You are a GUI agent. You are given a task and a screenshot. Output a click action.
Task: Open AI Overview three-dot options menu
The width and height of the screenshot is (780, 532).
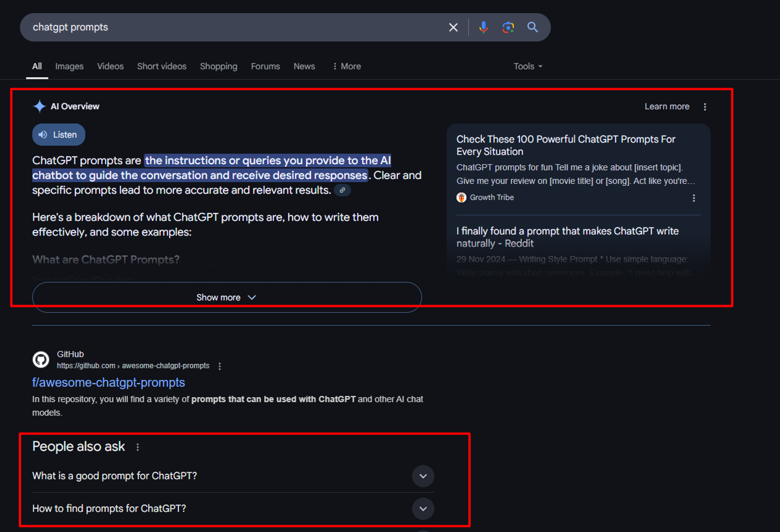pyautogui.click(x=705, y=107)
